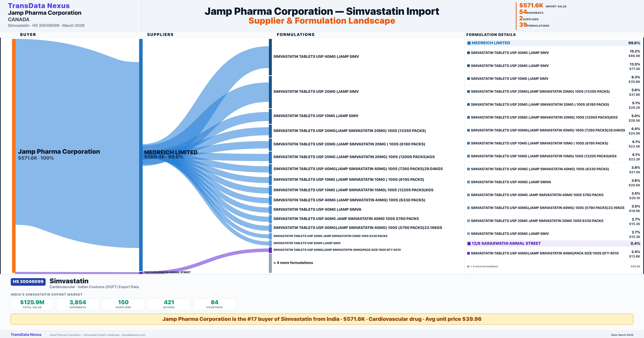Click the 3,854 Shipments stat card
644x338 pixels.
(x=78, y=304)
